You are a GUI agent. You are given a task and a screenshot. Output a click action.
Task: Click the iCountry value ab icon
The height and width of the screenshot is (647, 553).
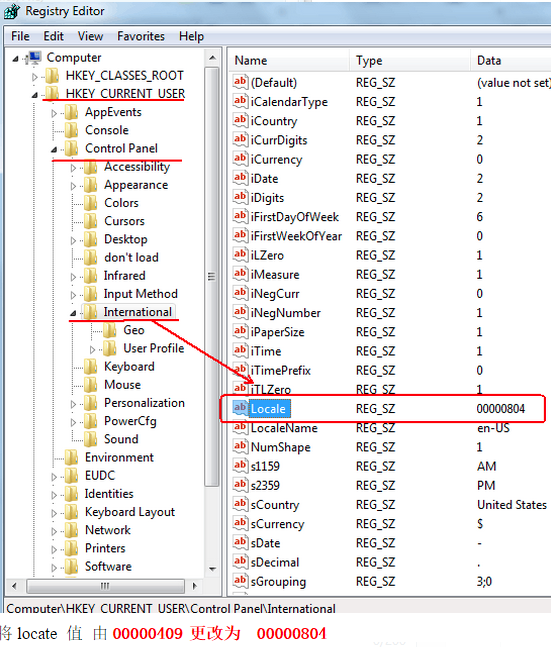pos(240,120)
